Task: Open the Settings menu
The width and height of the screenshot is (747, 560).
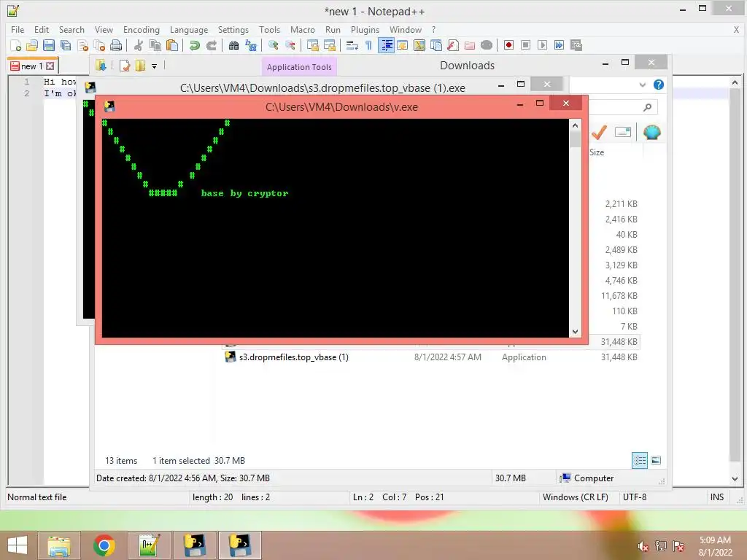Action: click(x=233, y=29)
